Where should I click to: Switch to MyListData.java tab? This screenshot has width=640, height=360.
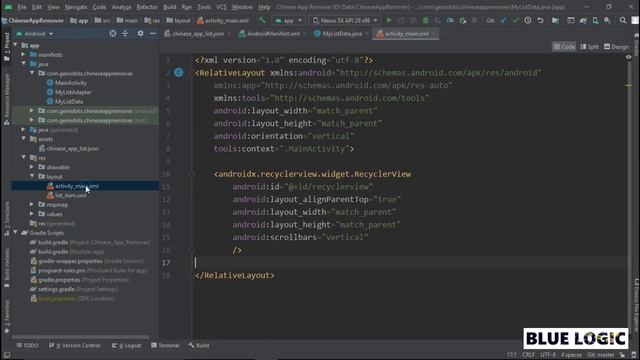(342, 34)
